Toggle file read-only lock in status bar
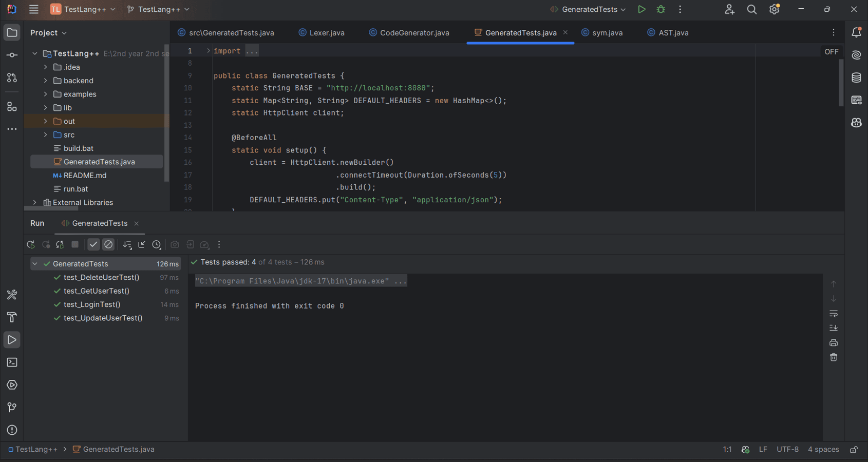This screenshot has height=462, width=868. (x=854, y=450)
